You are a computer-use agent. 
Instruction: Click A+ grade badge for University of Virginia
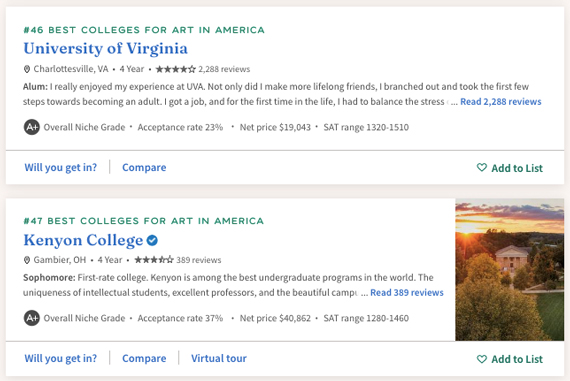pyautogui.click(x=32, y=127)
